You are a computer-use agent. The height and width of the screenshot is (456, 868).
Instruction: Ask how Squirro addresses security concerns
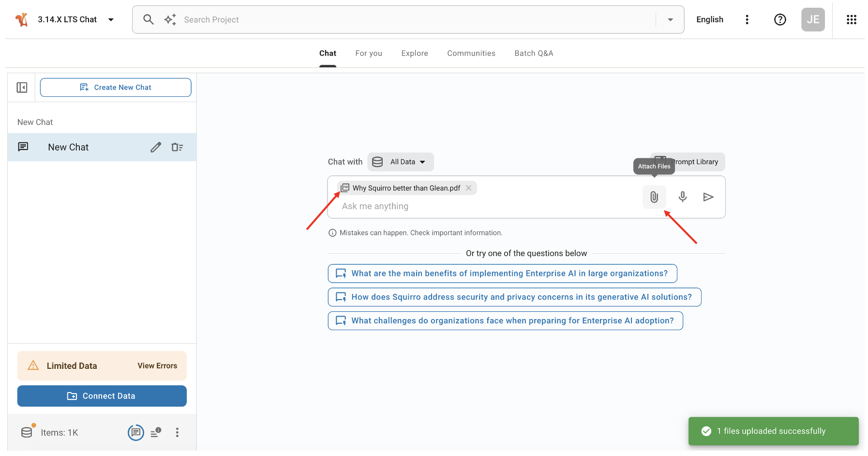[x=514, y=297]
